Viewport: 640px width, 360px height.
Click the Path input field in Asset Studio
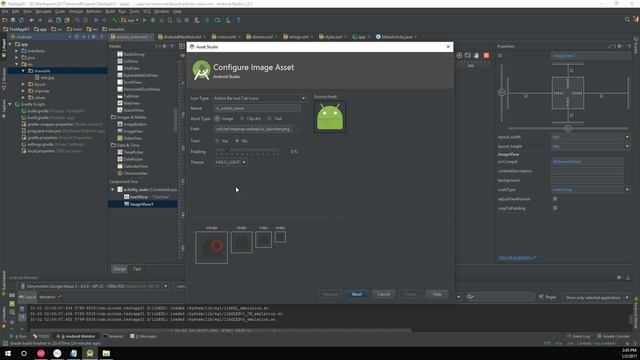tap(253, 129)
